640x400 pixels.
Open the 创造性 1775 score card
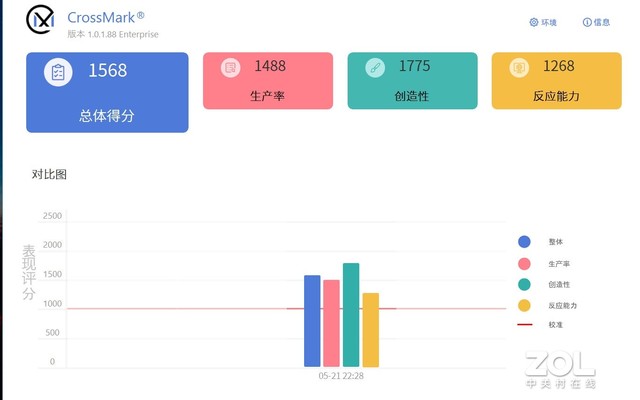pos(412,81)
